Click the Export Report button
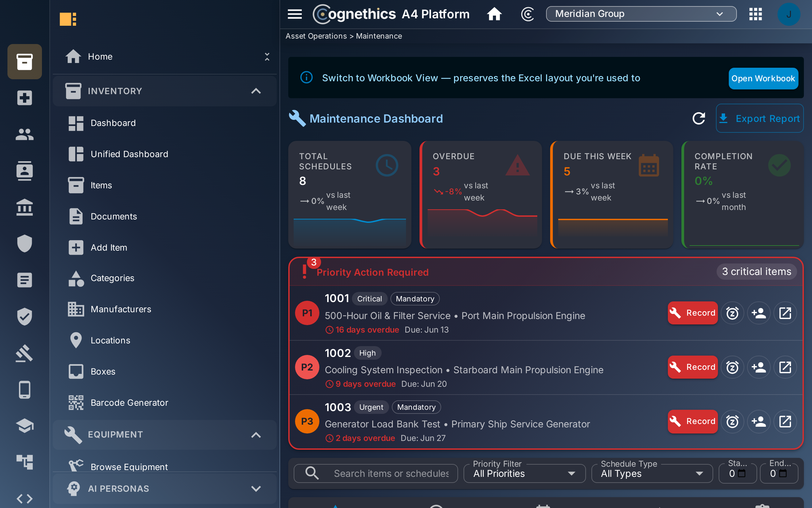 (x=760, y=118)
